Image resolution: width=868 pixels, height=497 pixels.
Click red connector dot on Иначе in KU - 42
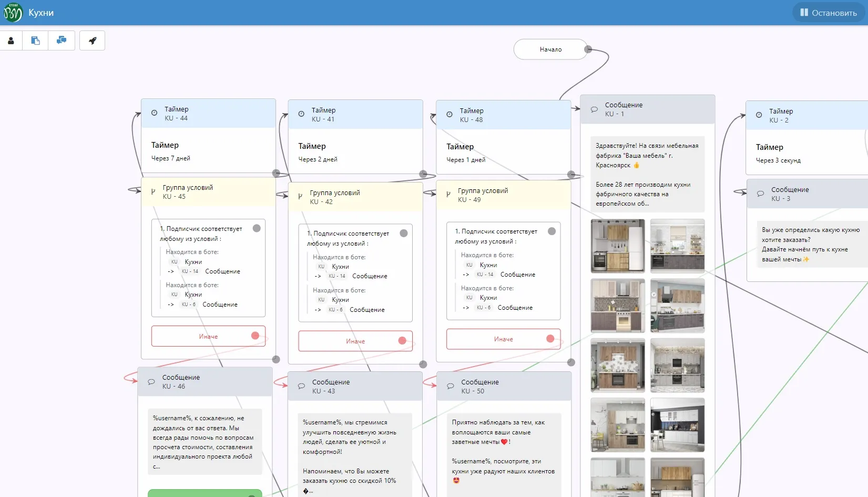[x=402, y=341]
